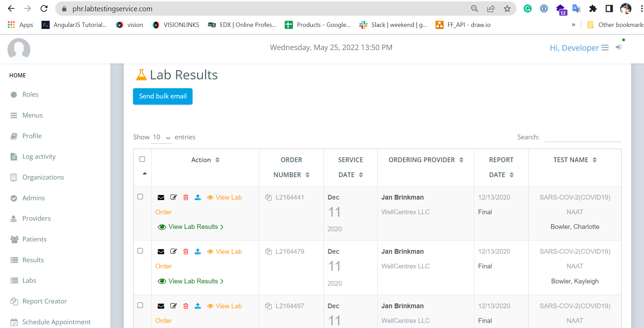Click the edit icon in row L2164497
Image resolution: width=644 pixels, height=328 pixels.
click(x=174, y=306)
